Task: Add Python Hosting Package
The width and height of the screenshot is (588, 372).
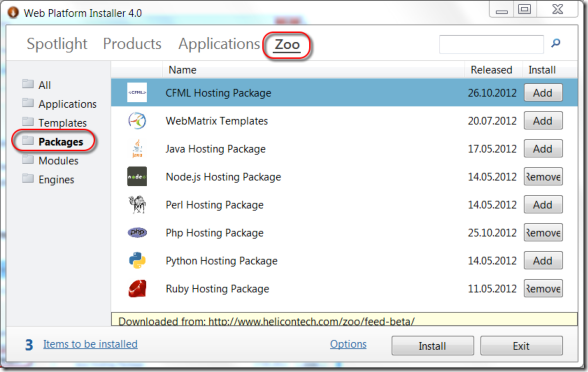Action: 543,261
